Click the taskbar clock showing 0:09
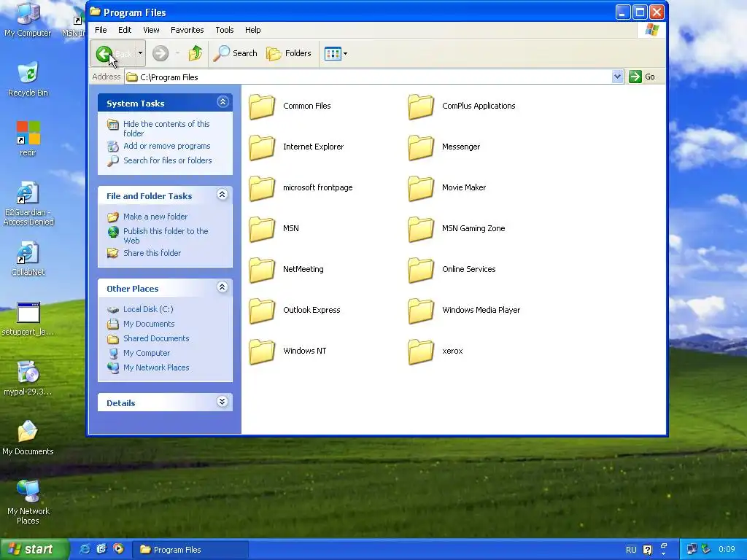Screen dimensions: 747x560 click(x=727, y=550)
